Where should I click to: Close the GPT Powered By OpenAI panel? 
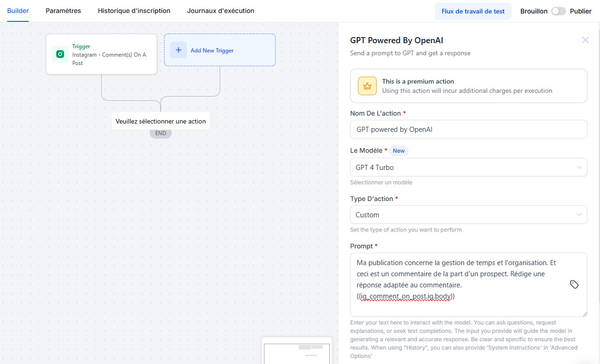586,40
